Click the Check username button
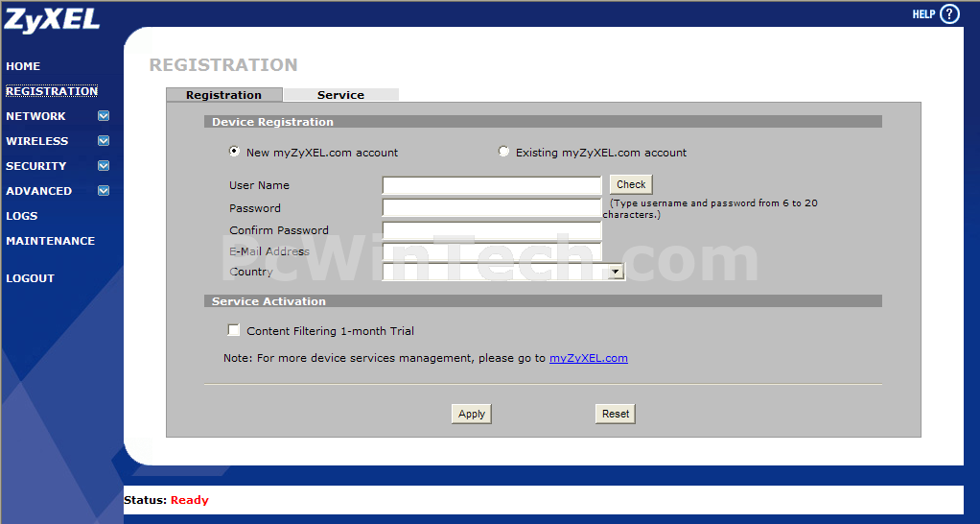The height and width of the screenshot is (524, 980). tap(631, 184)
